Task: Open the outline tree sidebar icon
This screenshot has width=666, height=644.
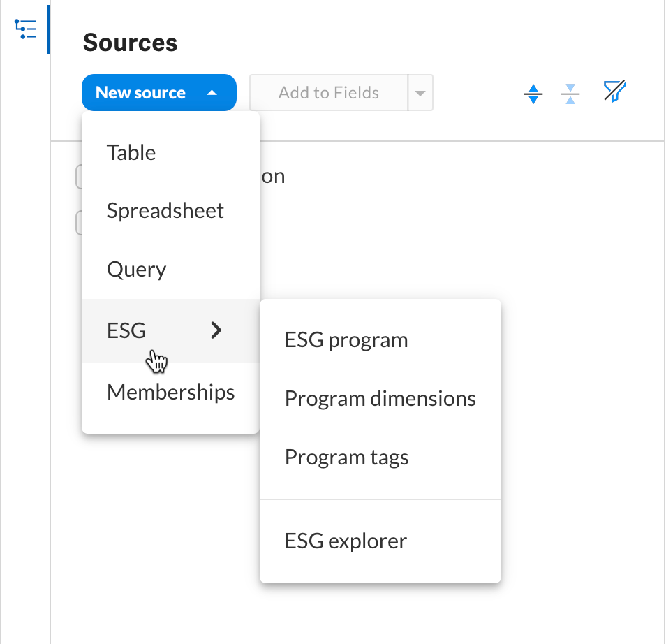Action: coord(26,29)
